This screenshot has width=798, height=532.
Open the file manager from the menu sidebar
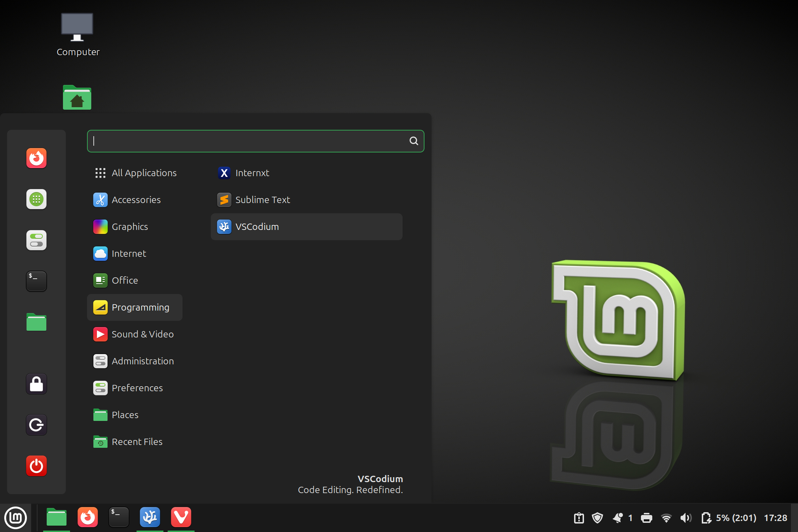pyautogui.click(x=36, y=322)
